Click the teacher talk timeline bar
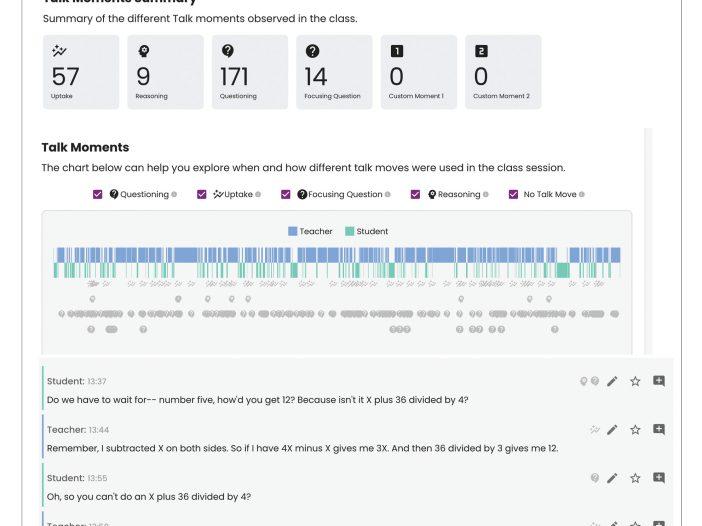This screenshot has width=702, height=526. [337, 255]
